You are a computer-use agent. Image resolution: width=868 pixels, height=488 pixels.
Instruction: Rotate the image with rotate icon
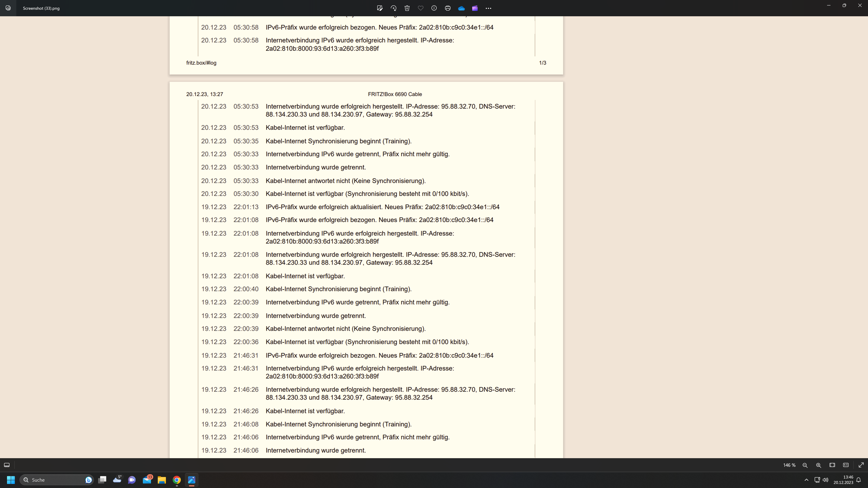[x=393, y=8]
